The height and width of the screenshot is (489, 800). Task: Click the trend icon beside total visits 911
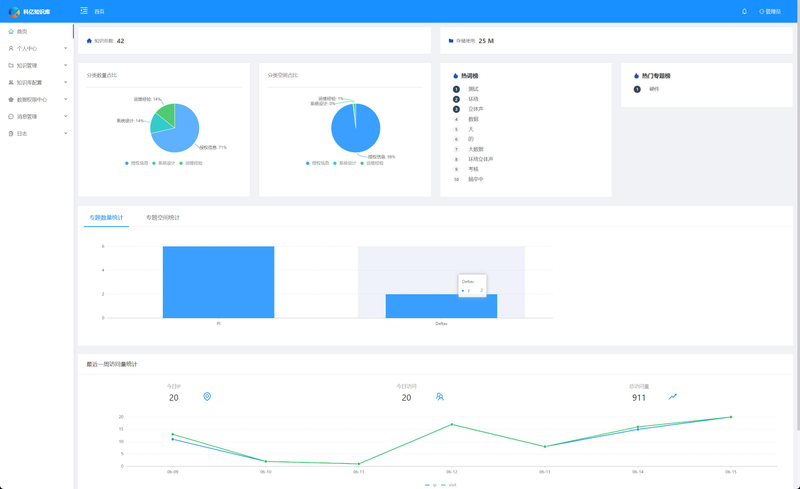pos(673,397)
